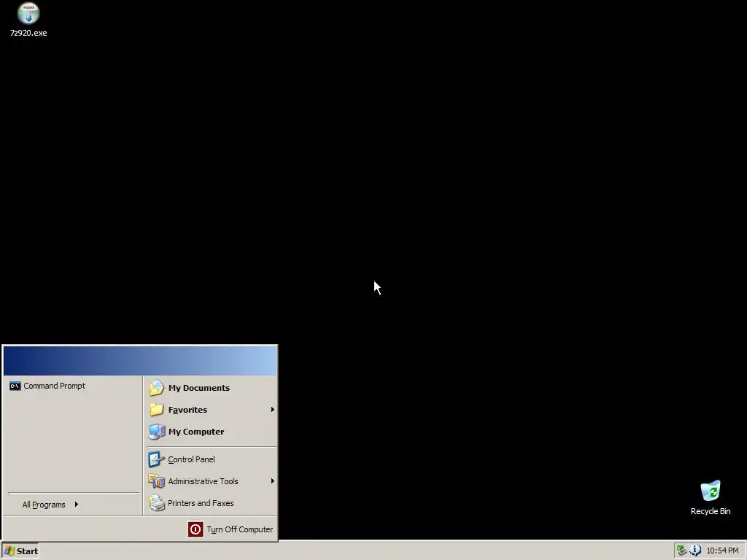Click the Command Prompt icon in Start menu

15,386
